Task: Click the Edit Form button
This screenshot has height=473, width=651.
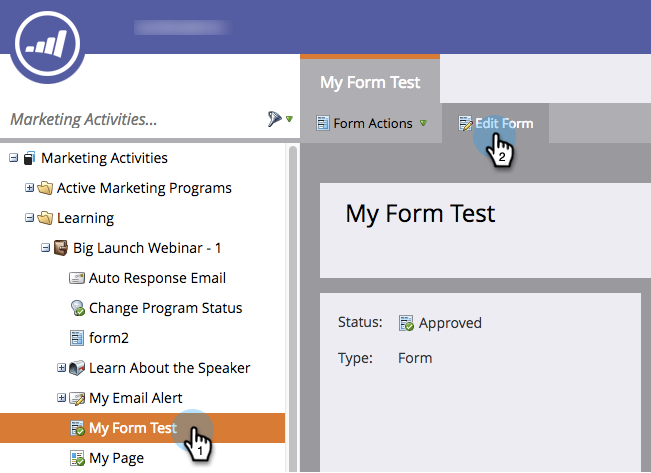Action: (496, 123)
